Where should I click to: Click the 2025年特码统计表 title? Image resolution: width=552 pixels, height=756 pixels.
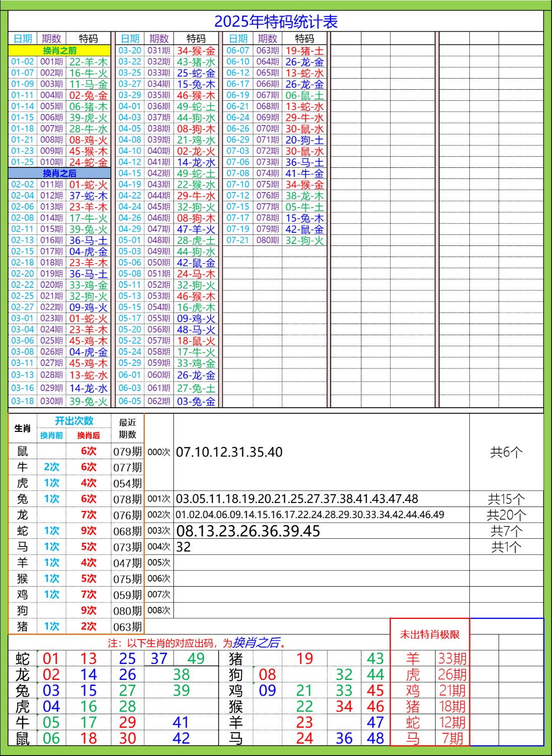click(x=276, y=21)
